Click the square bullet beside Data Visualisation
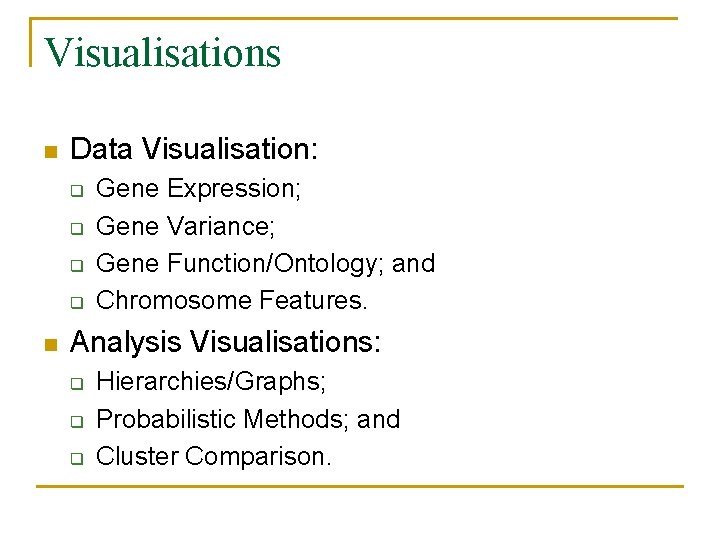This screenshot has width=720, height=540. (x=50, y=152)
